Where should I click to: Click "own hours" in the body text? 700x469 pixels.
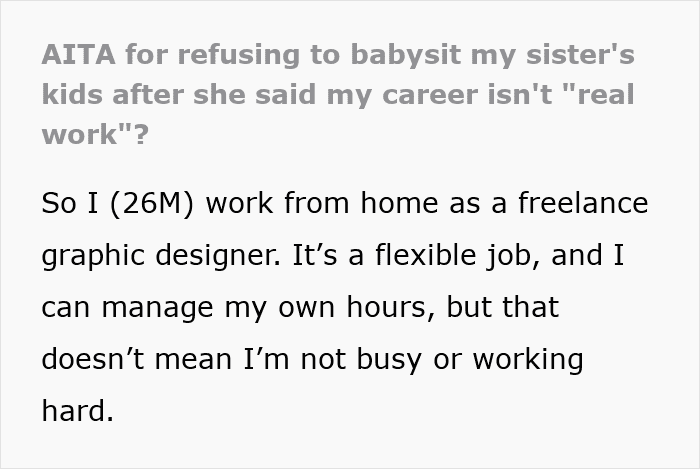[356, 307]
